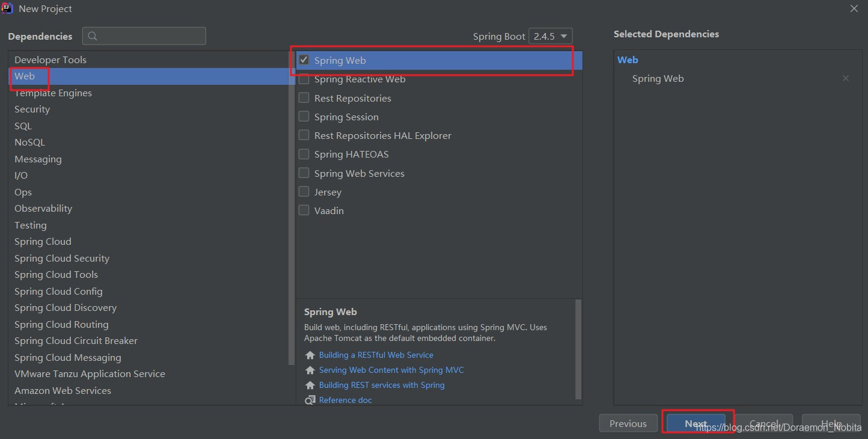Viewport: 868px width, 439px height.
Task: Select the Spring Cloud Config category
Action: click(58, 291)
